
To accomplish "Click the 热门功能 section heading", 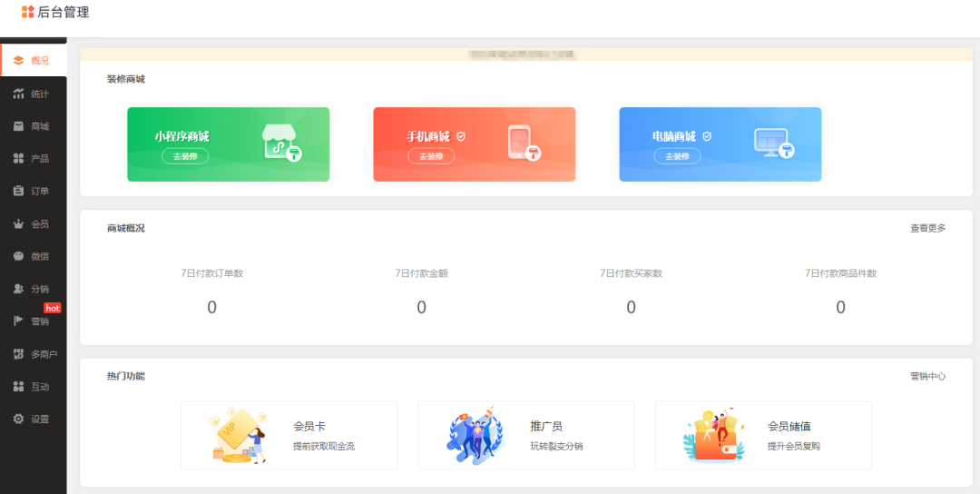I will click(125, 377).
